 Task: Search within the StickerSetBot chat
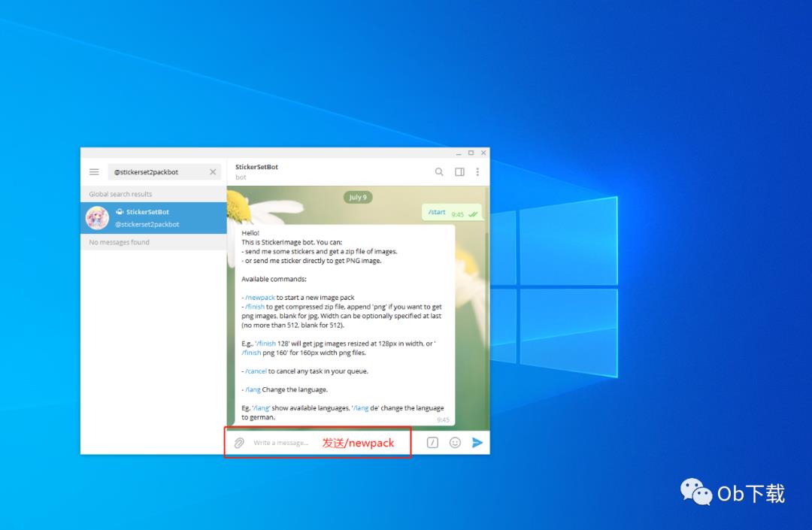pos(439,172)
